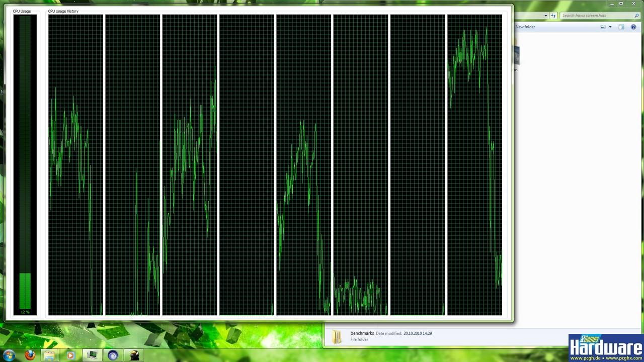Screen dimensions: 644x362
Task: Launch Firefox from the taskbar
Action: coord(30,355)
